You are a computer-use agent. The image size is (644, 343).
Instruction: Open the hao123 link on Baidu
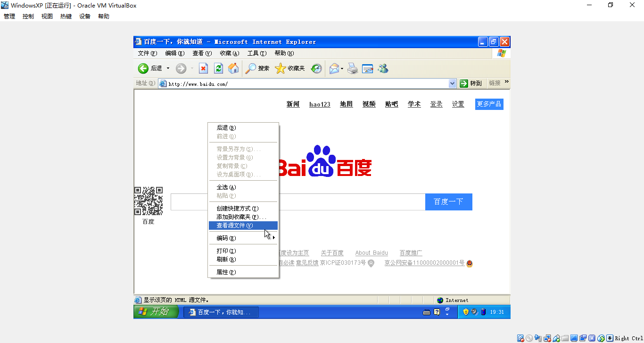tap(320, 104)
